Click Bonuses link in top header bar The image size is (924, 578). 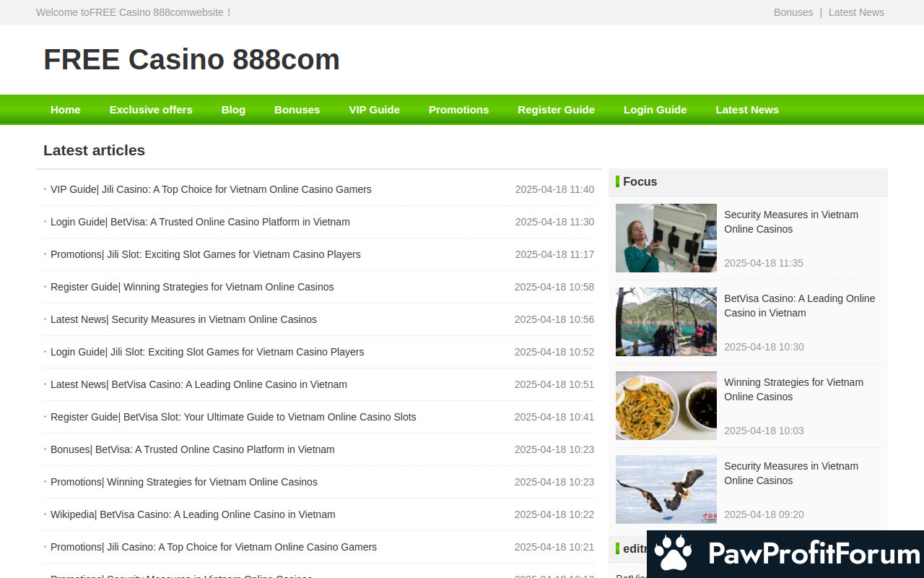pos(793,12)
